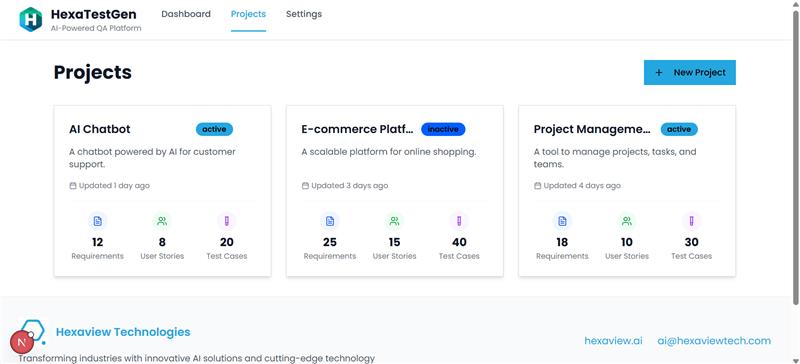800x364 pixels.
Task: Open the hexaview.ai footer link
Action: tap(613, 341)
